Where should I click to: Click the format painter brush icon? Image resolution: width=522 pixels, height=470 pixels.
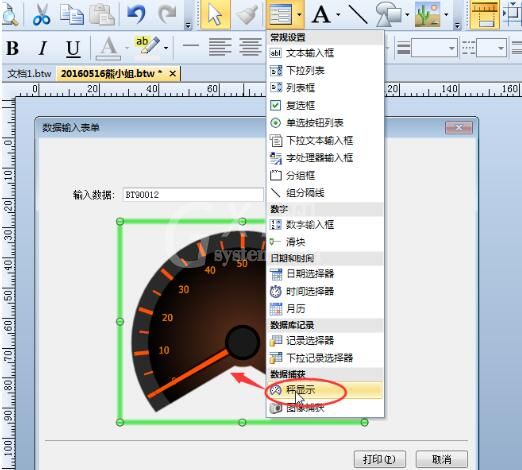pos(246,15)
